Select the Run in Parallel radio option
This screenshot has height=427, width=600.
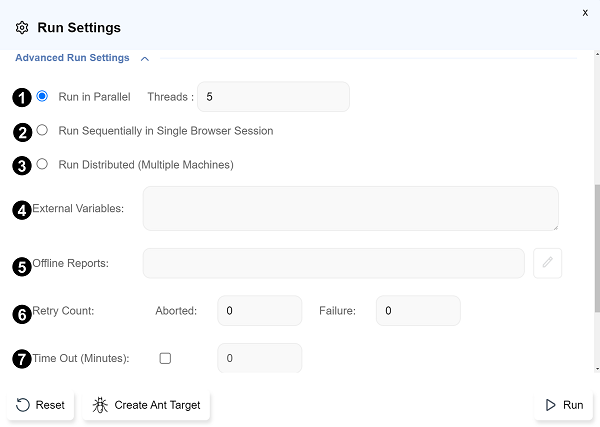pyautogui.click(x=42, y=97)
